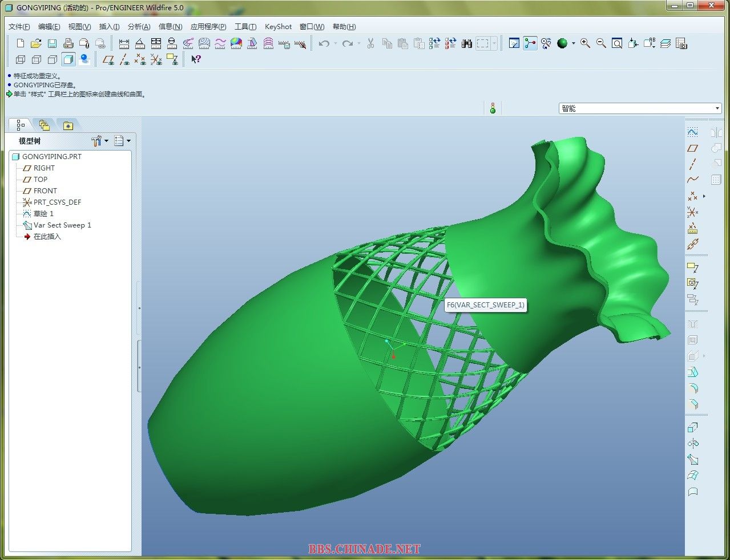
Task: Click the Print icon in toolbar
Action: click(68, 43)
